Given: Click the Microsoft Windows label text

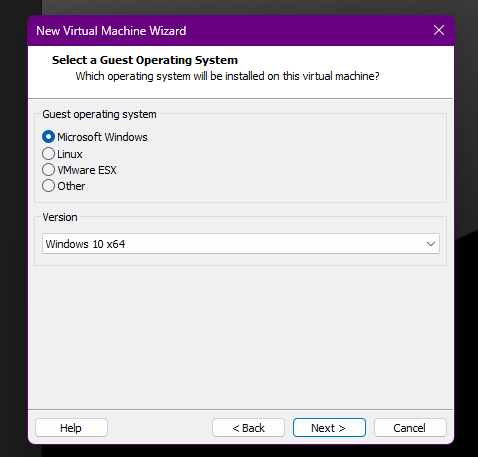Looking at the screenshot, I should (x=102, y=137).
